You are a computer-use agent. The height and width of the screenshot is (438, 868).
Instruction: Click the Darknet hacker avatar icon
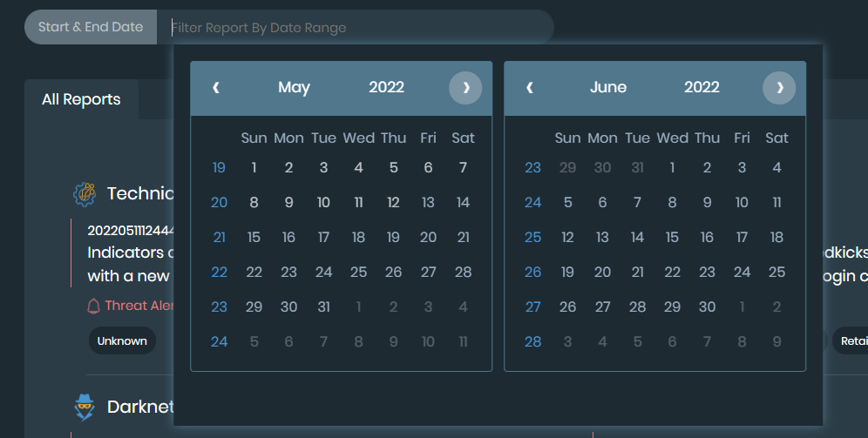click(x=85, y=407)
